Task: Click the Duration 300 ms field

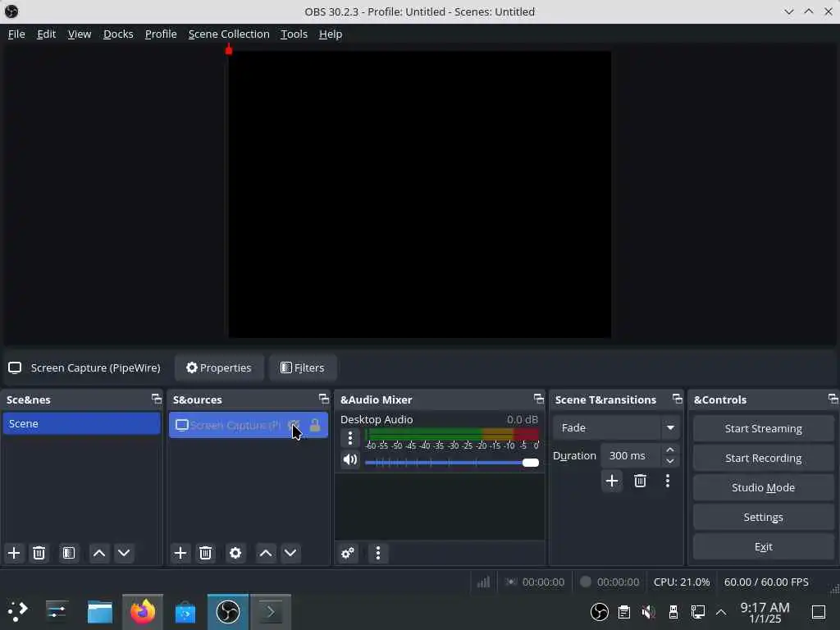Action: pos(632,455)
